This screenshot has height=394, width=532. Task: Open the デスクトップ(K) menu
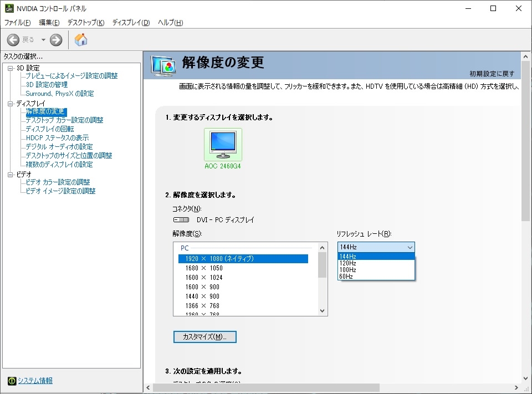pyautogui.click(x=86, y=23)
